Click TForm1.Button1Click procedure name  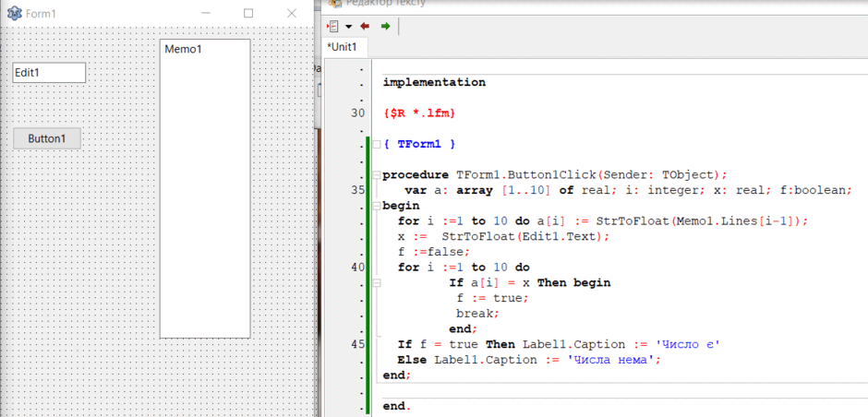click(x=526, y=175)
